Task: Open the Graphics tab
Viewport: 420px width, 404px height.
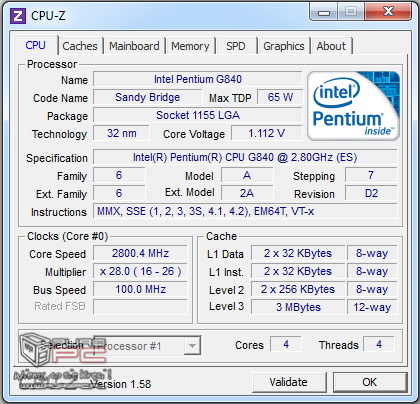Action: pos(284,46)
